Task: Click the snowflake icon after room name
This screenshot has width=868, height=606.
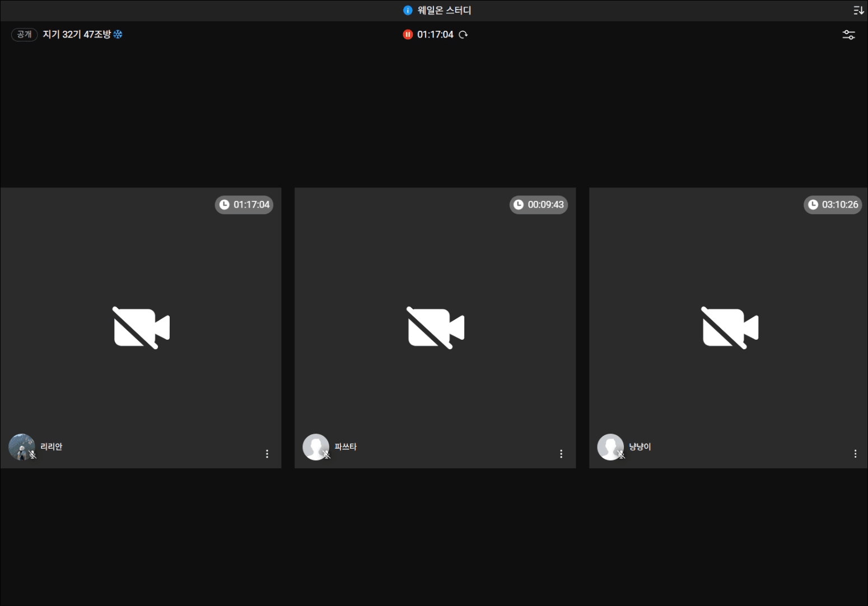Action: coord(118,35)
